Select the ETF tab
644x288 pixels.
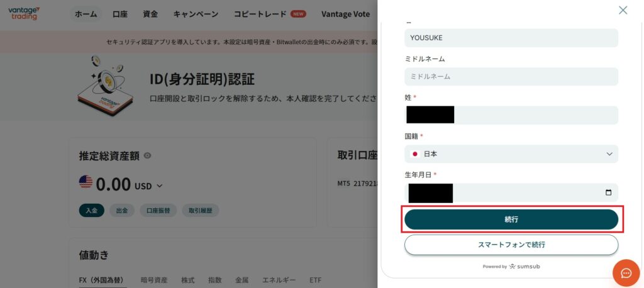(x=316, y=280)
